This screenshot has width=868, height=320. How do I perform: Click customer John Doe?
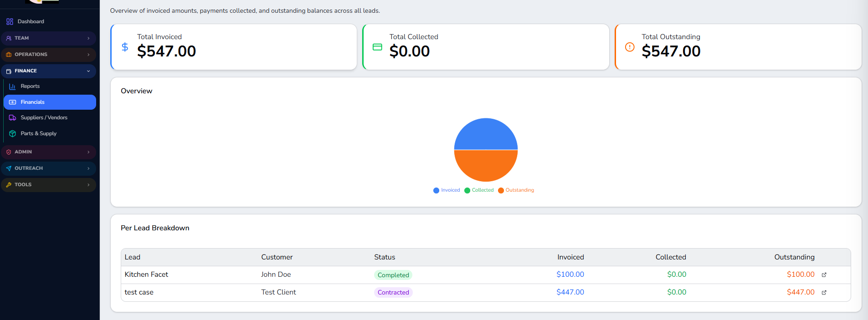coord(276,274)
